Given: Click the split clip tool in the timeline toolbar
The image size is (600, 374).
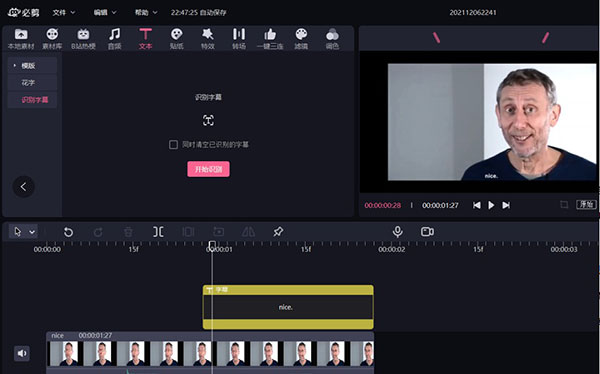Looking at the screenshot, I should 158,232.
